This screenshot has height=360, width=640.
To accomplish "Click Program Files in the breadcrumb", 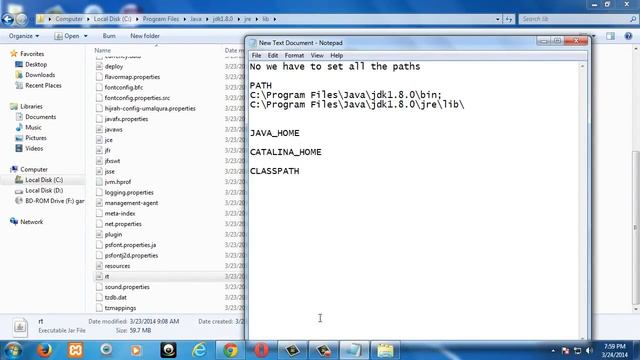I will (x=160, y=19).
